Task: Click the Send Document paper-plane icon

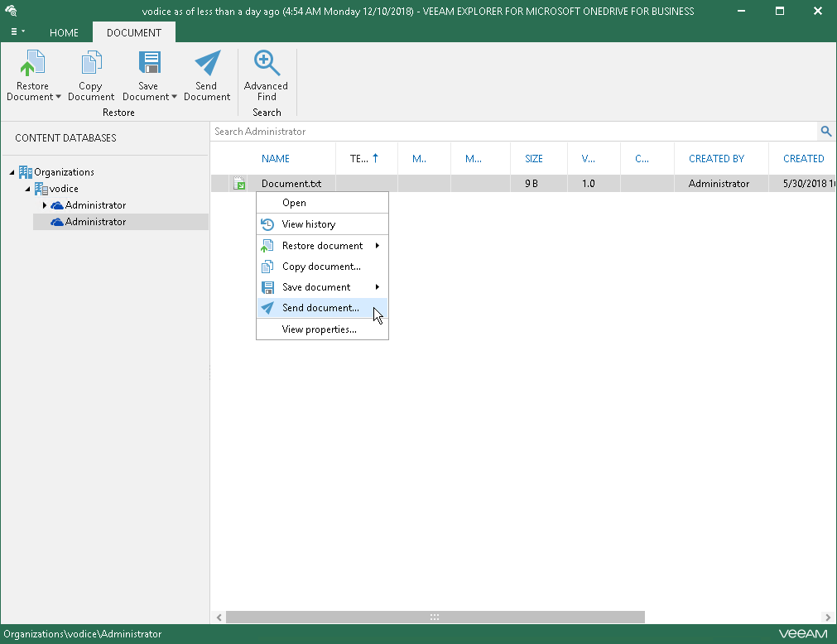Action: [x=207, y=62]
